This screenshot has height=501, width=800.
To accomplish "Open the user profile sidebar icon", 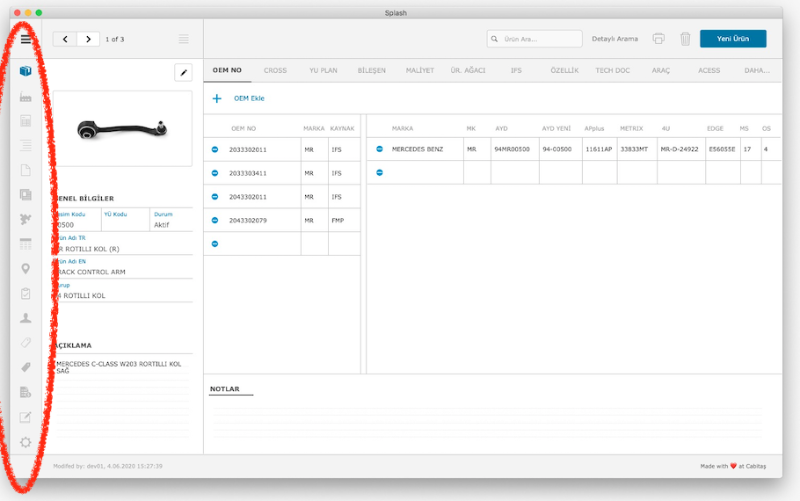I will tap(26, 318).
